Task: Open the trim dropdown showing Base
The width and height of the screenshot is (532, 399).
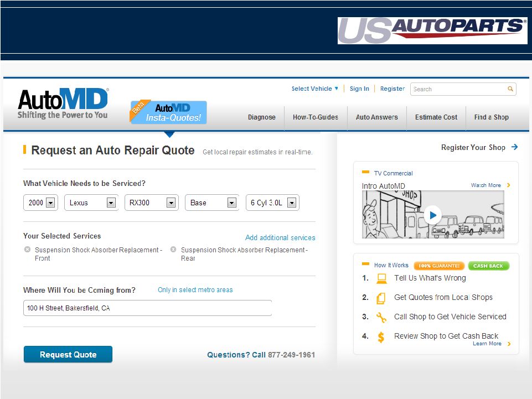Action: (231, 203)
